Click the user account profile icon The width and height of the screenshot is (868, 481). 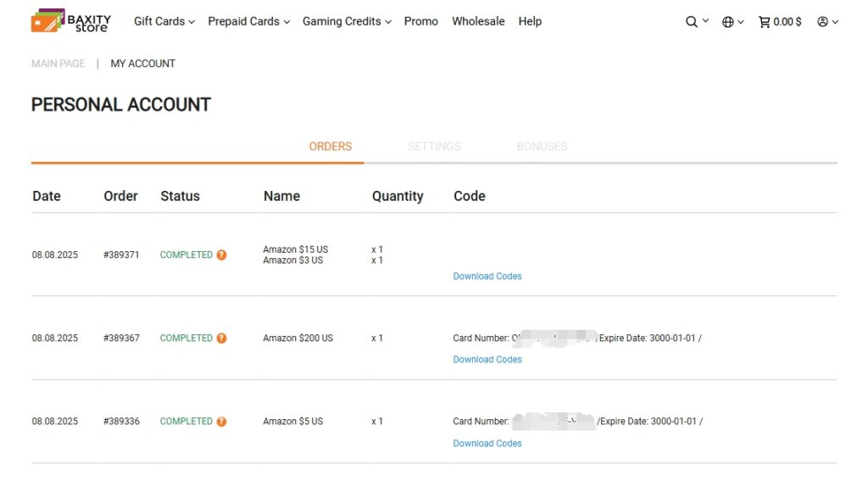(822, 22)
